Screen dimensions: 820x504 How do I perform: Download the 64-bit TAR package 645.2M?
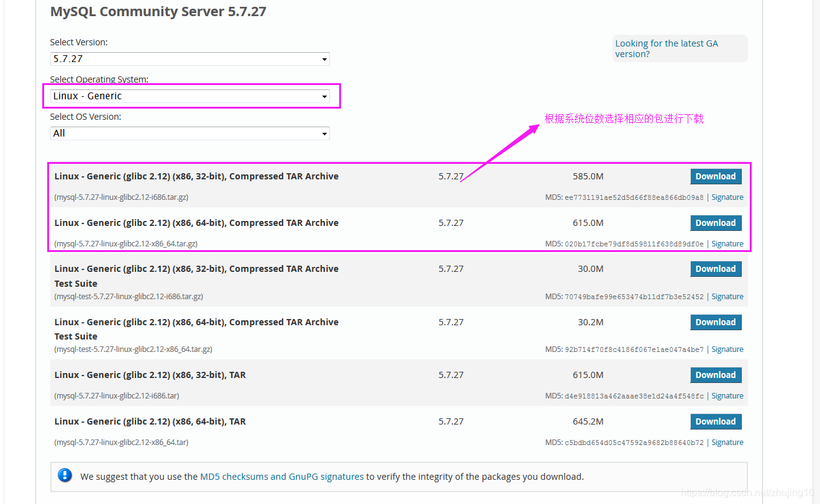coord(716,421)
